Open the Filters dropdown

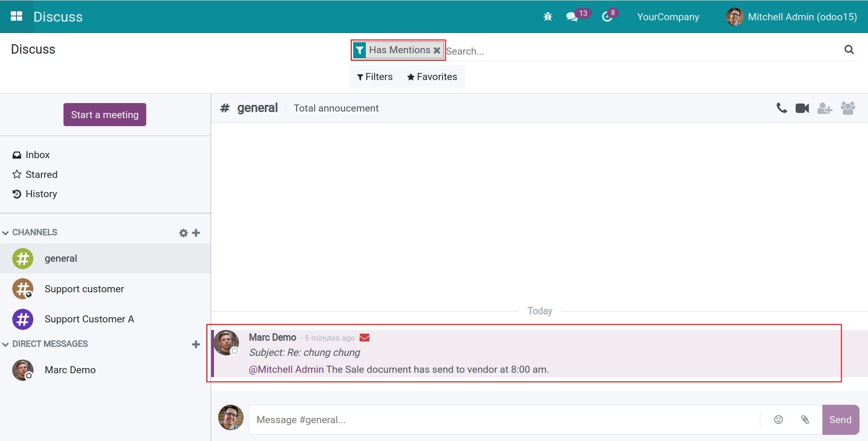point(375,77)
